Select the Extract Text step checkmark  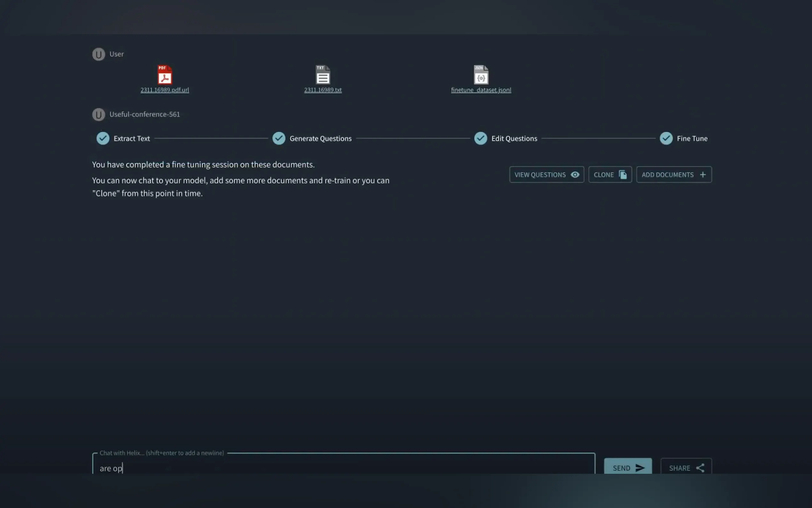pyautogui.click(x=103, y=139)
